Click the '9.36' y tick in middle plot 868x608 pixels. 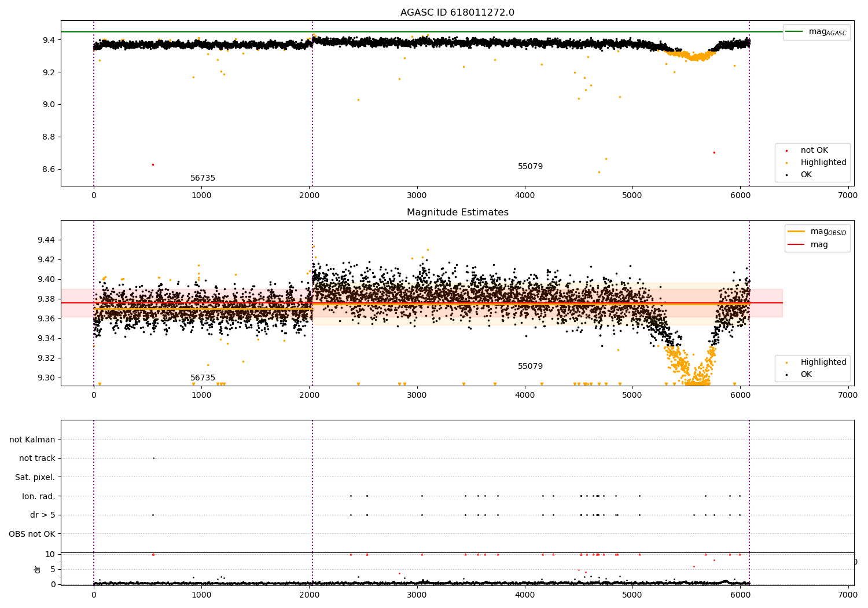pyautogui.click(x=46, y=319)
